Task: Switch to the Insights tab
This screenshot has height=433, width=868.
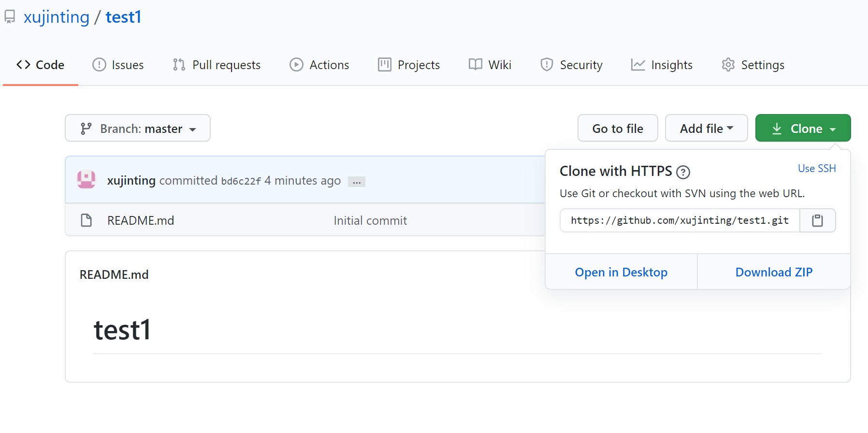Action: coord(662,65)
